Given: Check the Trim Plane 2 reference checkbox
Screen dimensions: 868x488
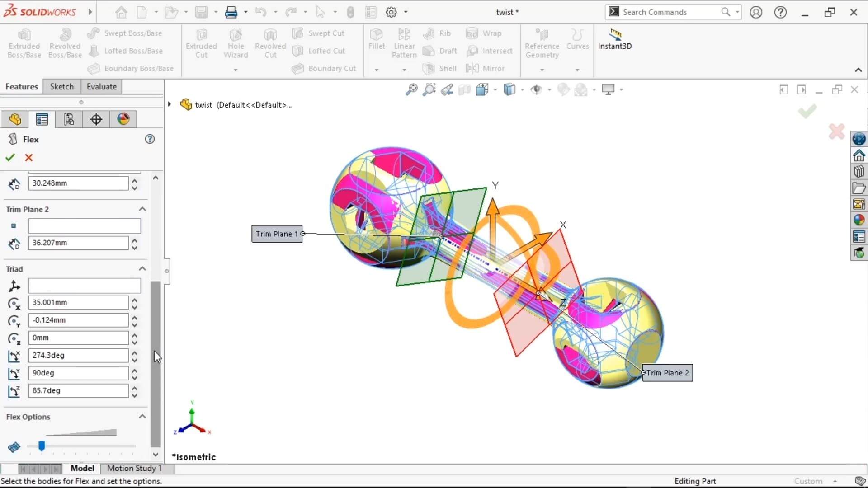Looking at the screenshot, I should [x=13, y=225].
